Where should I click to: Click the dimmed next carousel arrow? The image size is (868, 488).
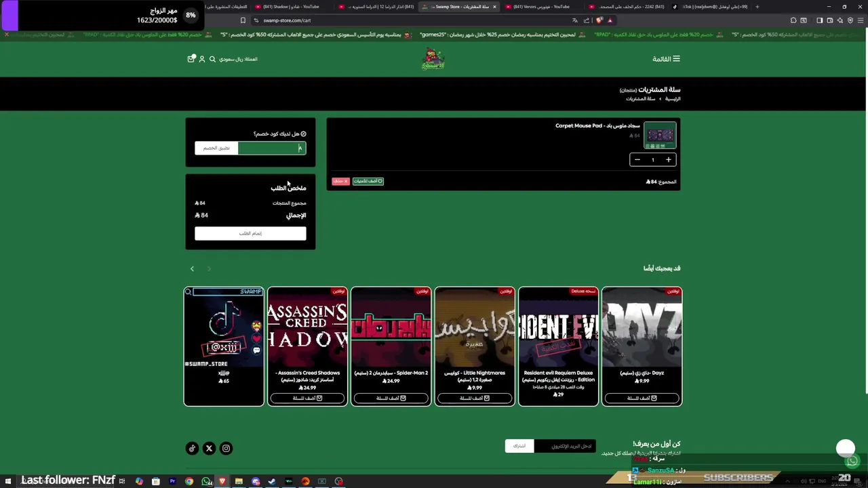tap(209, 269)
